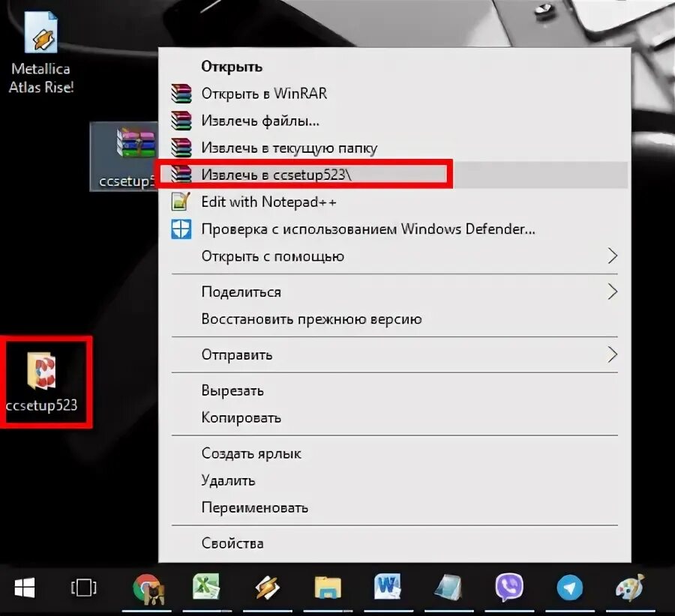Choose Edit with Notepad++
This screenshot has height=616, width=675.
tap(394, 202)
